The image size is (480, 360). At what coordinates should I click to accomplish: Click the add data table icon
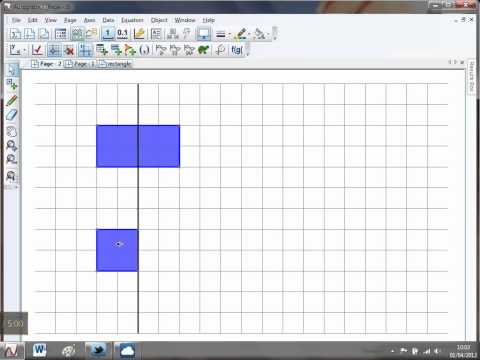point(102,50)
